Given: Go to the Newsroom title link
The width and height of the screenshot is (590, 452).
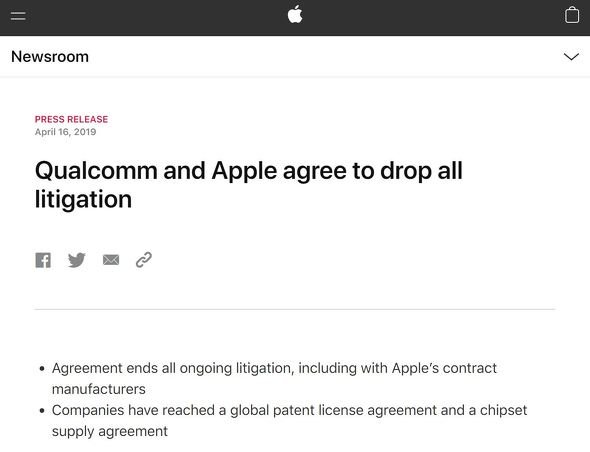Looking at the screenshot, I should point(50,57).
